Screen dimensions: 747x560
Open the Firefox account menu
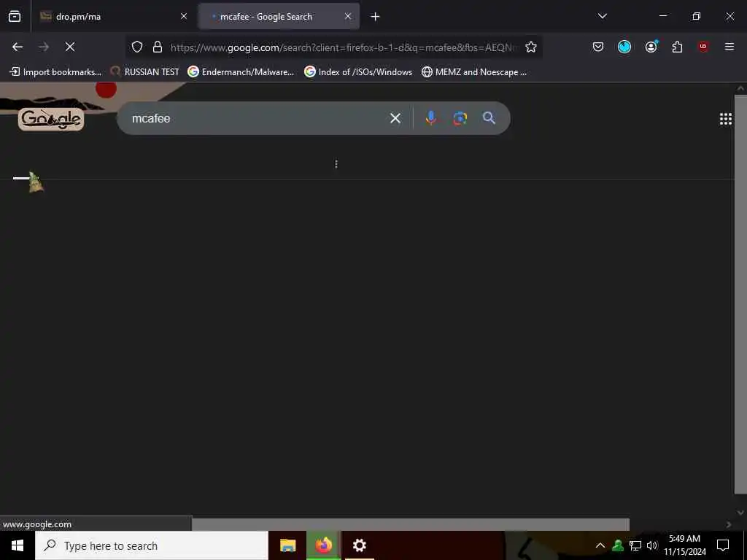tap(651, 47)
